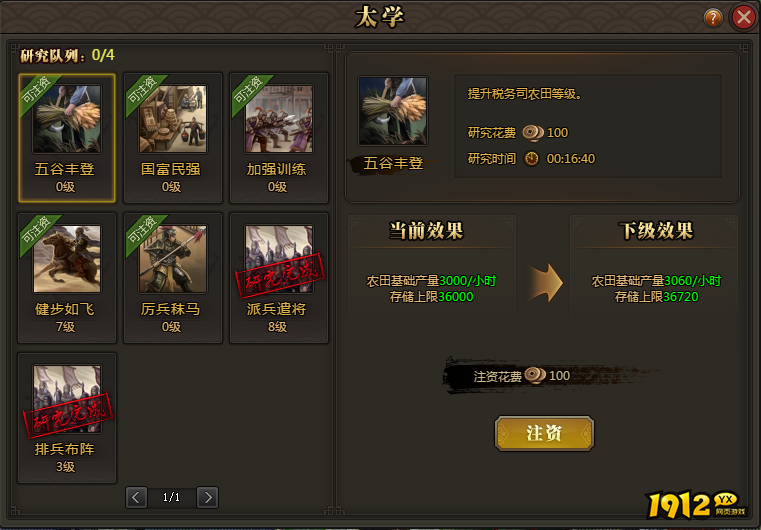Select the 五谷丰登 research card

67,138
